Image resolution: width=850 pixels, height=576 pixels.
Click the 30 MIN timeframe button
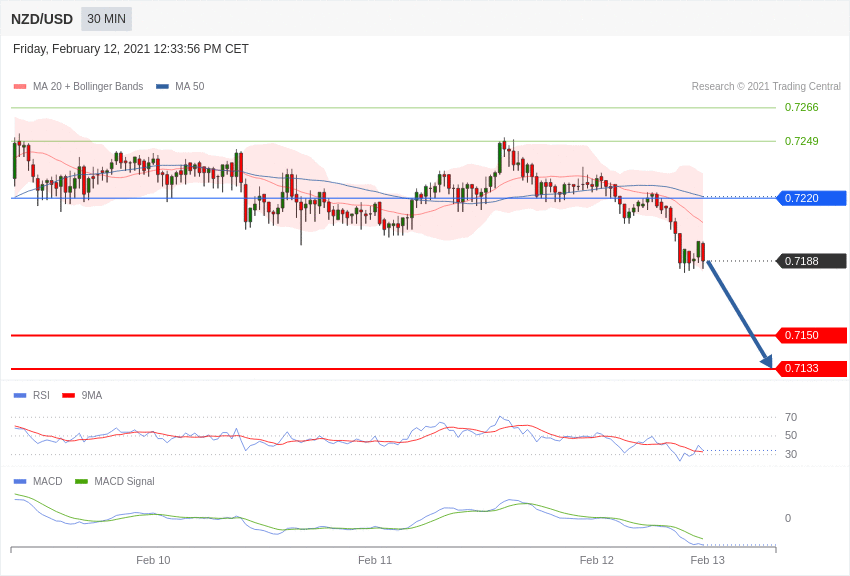(106, 19)
